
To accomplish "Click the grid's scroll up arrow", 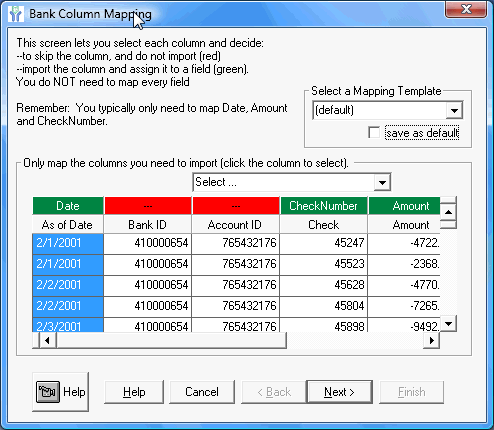I will tap(448, 212).
